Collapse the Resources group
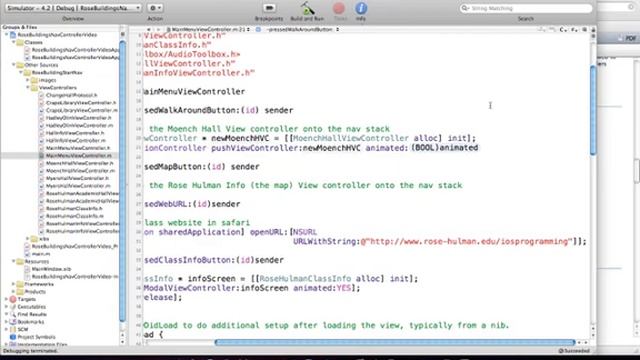 pyautogui.click(x=14, y=262)
